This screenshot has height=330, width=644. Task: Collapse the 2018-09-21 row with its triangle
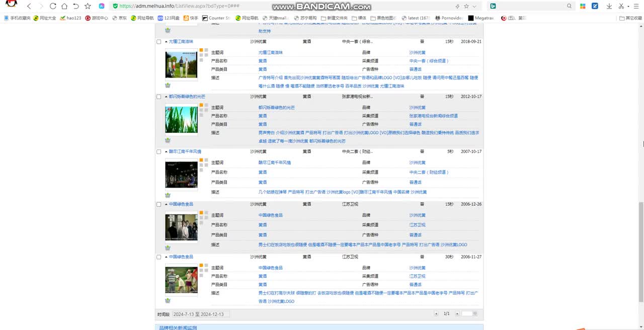(166, 42)
